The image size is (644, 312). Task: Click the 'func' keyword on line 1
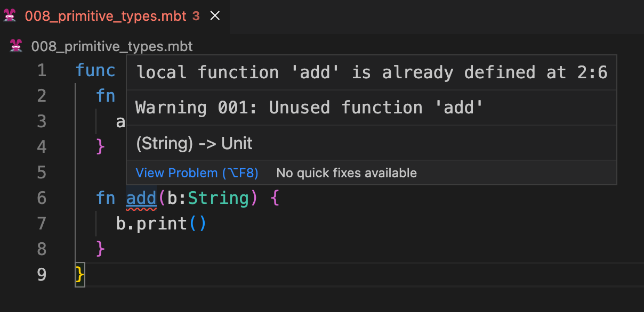pyautogui.click(x=95, y=70)
